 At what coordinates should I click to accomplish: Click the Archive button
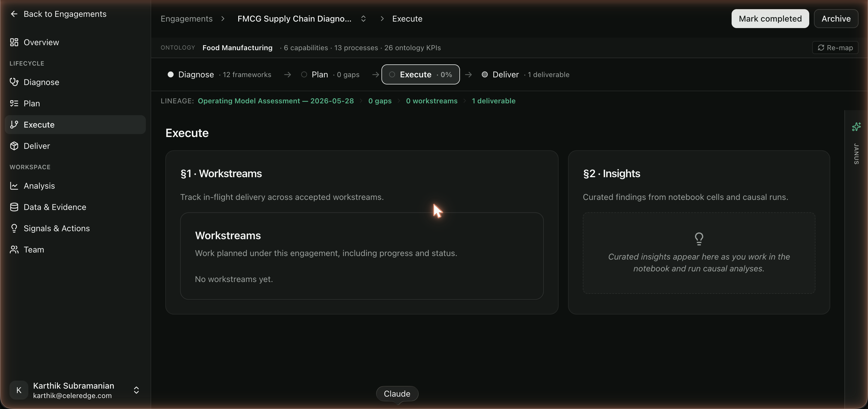point(836,19)
